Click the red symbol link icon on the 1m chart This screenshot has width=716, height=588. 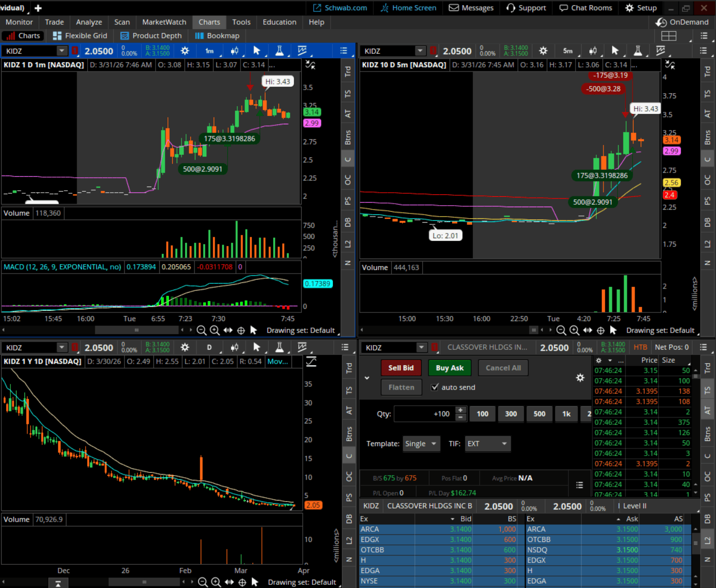click(75, 51)
